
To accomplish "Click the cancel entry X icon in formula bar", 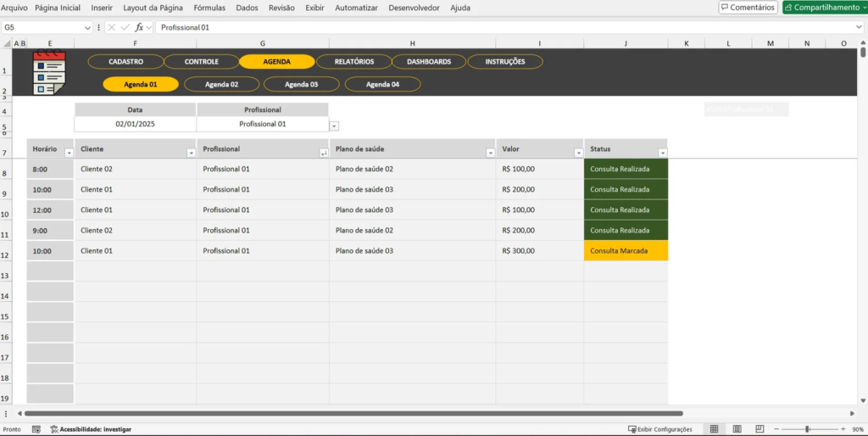I will (111, 27).
